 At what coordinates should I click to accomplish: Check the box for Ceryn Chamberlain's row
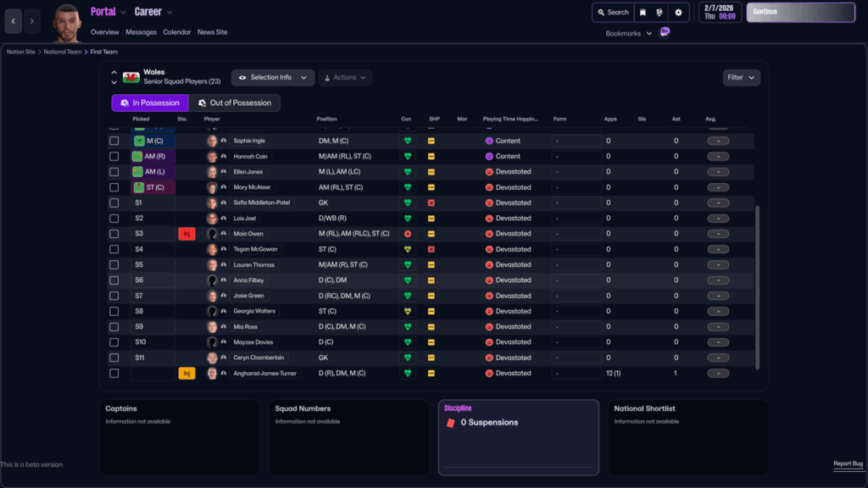[x=114, y=358]
